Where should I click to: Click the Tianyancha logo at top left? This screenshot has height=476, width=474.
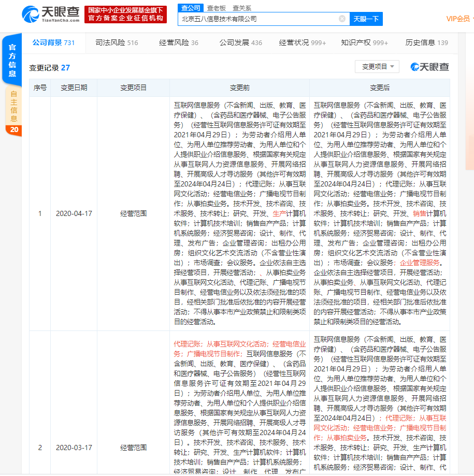click(x=51, y=15)
